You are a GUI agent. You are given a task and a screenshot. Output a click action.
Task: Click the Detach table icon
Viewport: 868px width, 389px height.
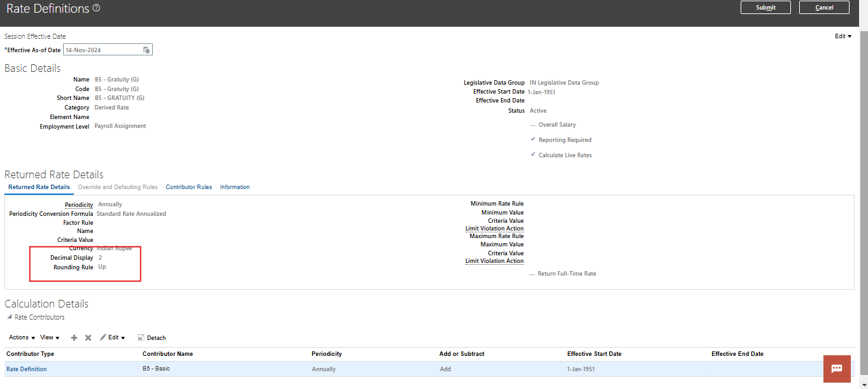(152, 337)
